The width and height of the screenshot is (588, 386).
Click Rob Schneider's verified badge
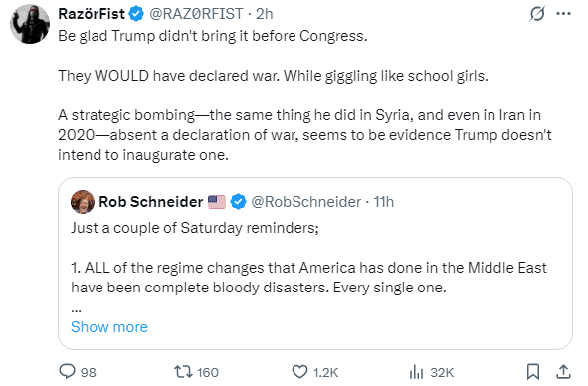tap(238, 202)
